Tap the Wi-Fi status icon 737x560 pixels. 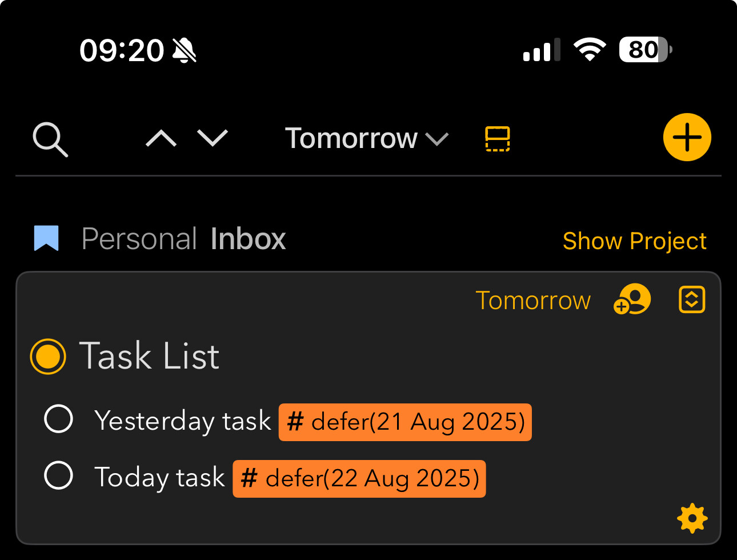[590, 50]
